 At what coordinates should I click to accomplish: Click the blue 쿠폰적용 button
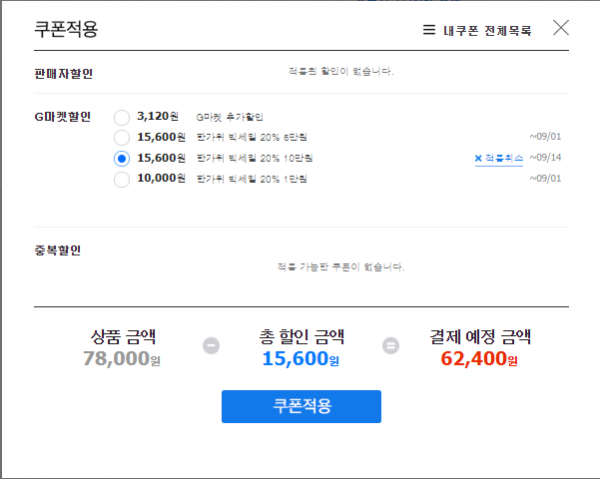pyautogui.click(x=301, y=406)
